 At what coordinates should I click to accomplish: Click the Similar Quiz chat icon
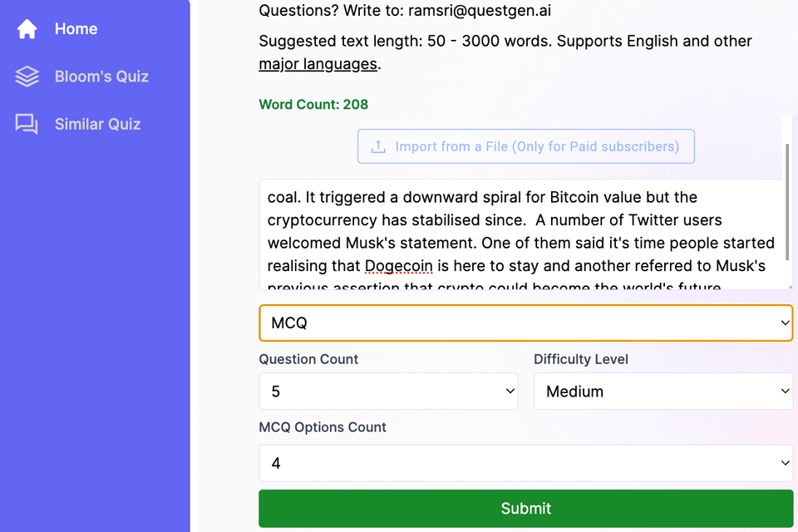[x=27, y=125]
